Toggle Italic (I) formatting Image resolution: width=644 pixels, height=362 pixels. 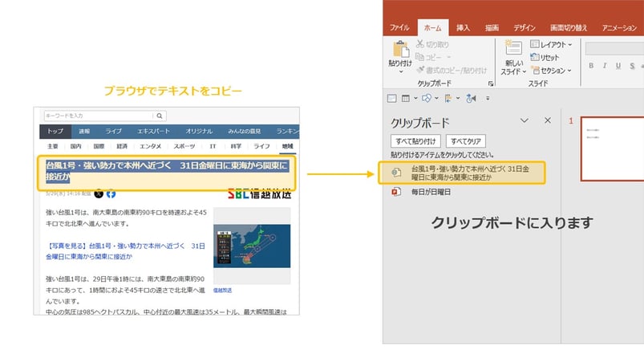605,66
